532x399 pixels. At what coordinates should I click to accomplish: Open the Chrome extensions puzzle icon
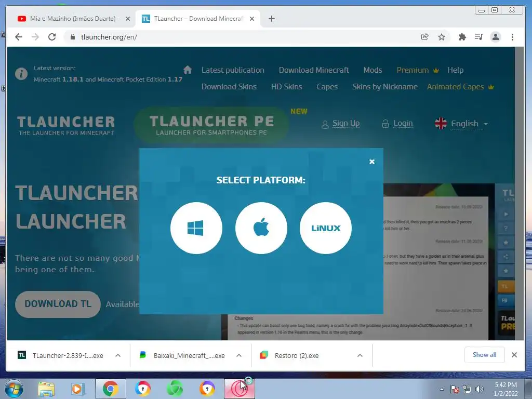tap(462, 37)
